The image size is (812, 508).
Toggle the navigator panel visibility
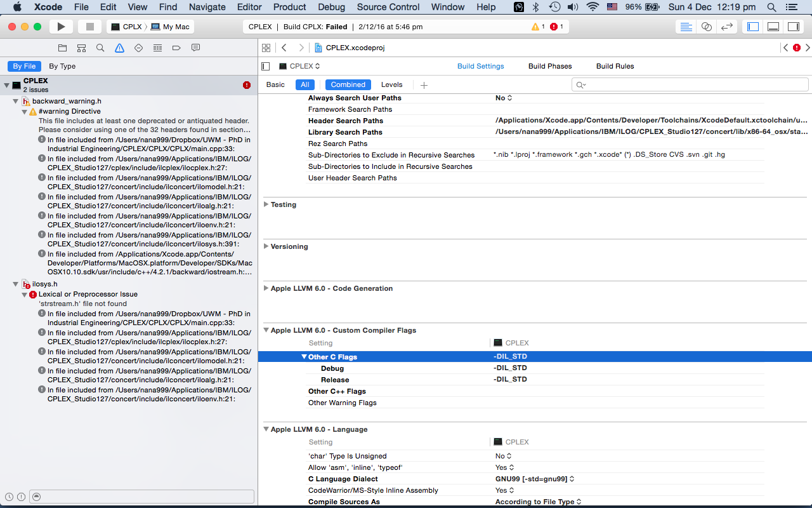coord(753,27)
